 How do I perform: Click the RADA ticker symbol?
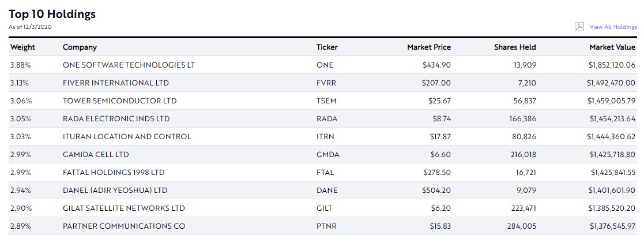[x=327, y=119]
